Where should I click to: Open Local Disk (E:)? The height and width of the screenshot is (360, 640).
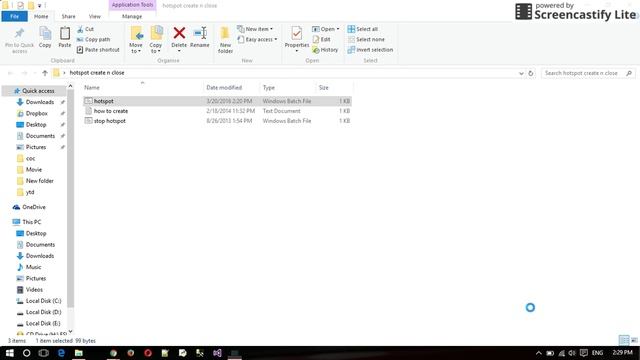pos(43,323)
